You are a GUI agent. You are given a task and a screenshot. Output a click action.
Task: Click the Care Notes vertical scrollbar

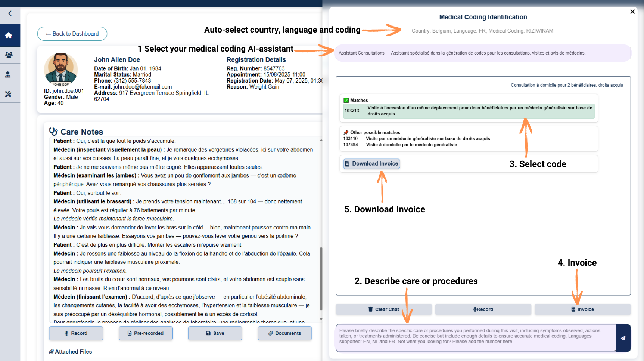(x=321, y=278)
